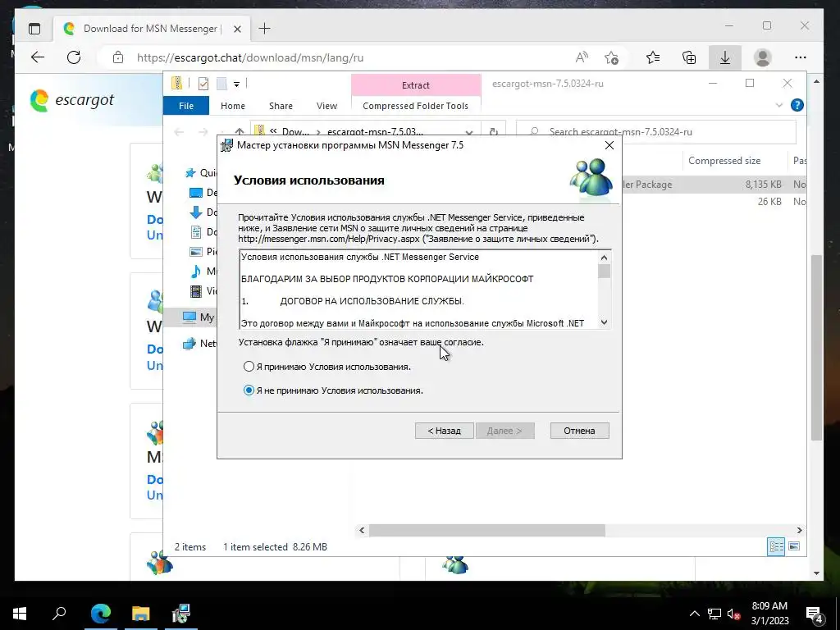
Task: Click the "Отмена" button in installer
Action: tap(579, 431)
